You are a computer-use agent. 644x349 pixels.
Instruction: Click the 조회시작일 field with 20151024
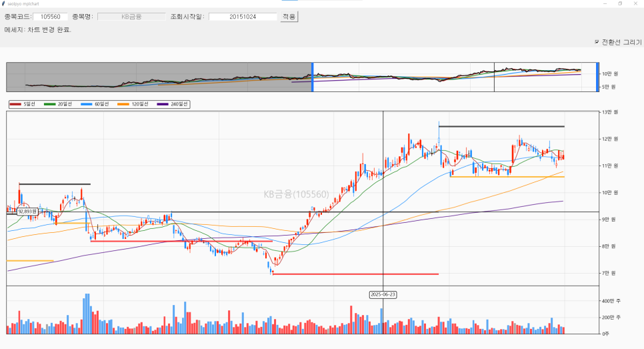click(x=243, y=17)
